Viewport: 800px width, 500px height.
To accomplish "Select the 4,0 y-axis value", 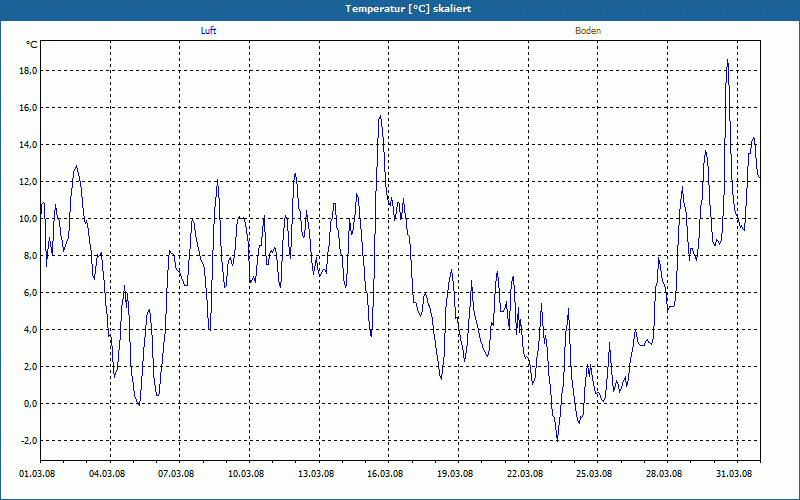I will click(x=31, y=330).
